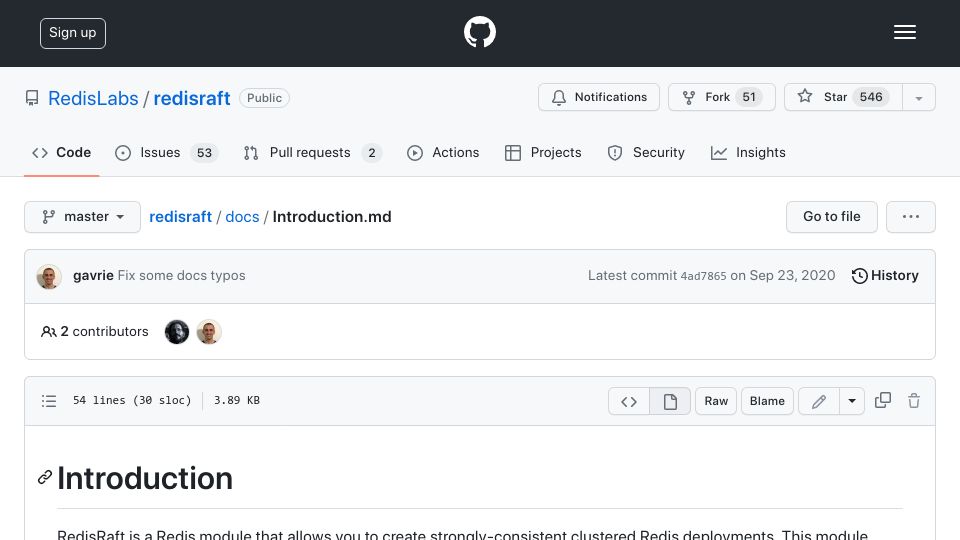Open the Security tab
This screenshot has width=960, height=540.
(646, 152)
